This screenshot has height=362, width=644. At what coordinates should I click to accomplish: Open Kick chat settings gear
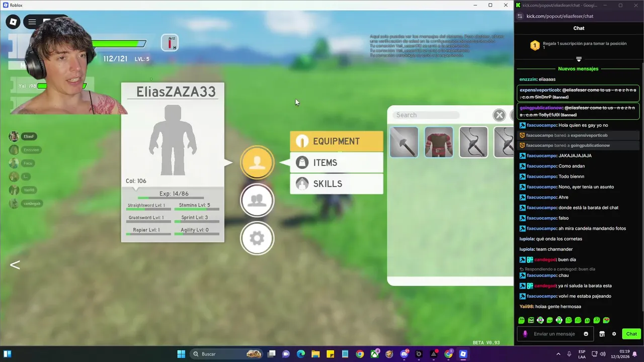pyautogui.click(x=614, y=334)
